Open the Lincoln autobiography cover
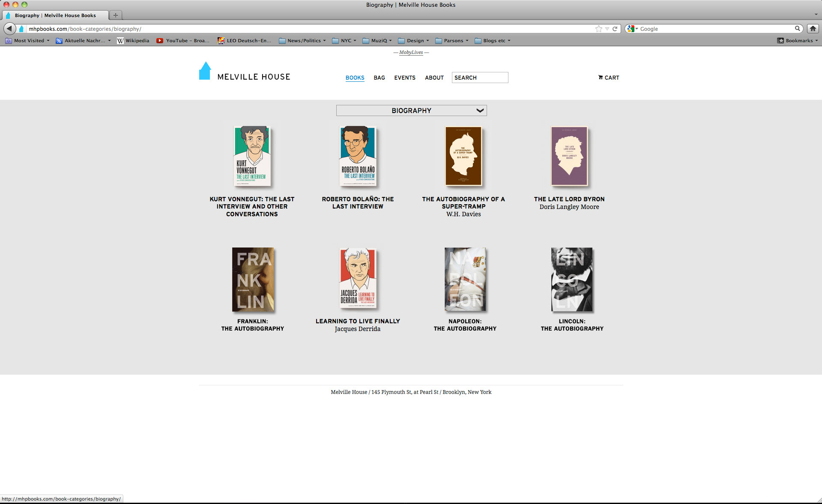Image resolution: width=822 pixels, height=504 pixels. point(572,280)
